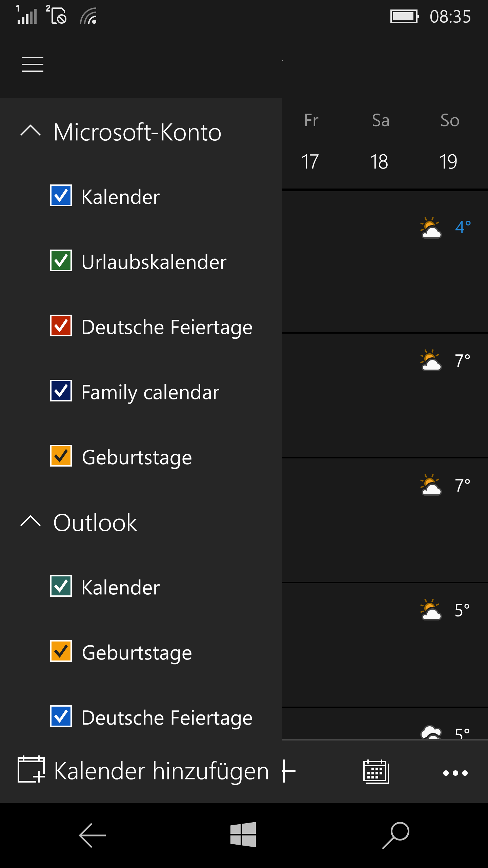The height and width of the screenshot is (868, 488).
Task: Tap Kalender hinzufügen
Action: [x=161, y=771]
